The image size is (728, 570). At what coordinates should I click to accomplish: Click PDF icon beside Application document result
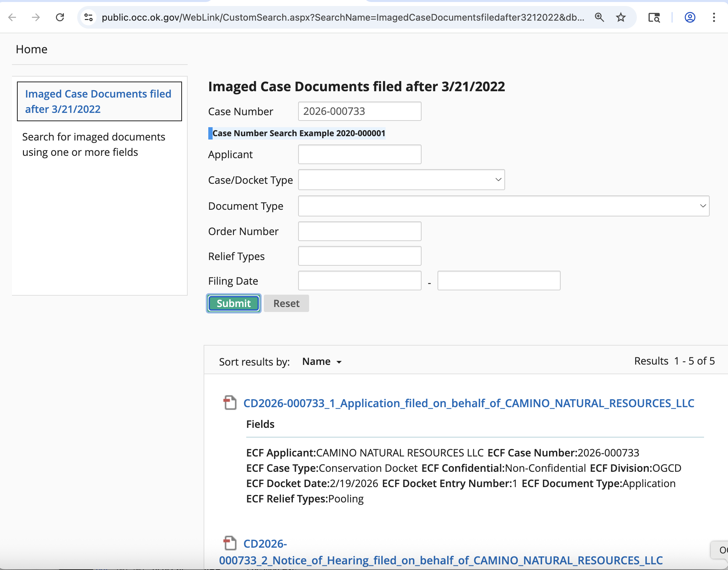pyautogui.click(x=230, y=403)
